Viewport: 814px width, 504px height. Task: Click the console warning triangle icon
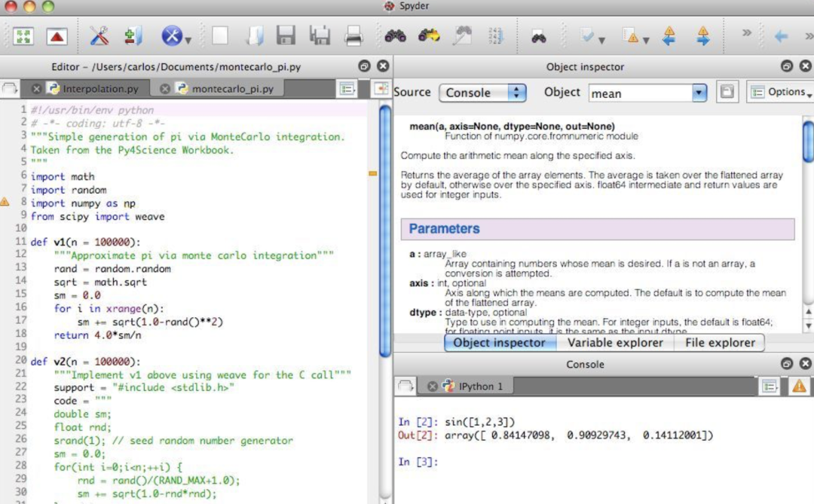[799, 386]
